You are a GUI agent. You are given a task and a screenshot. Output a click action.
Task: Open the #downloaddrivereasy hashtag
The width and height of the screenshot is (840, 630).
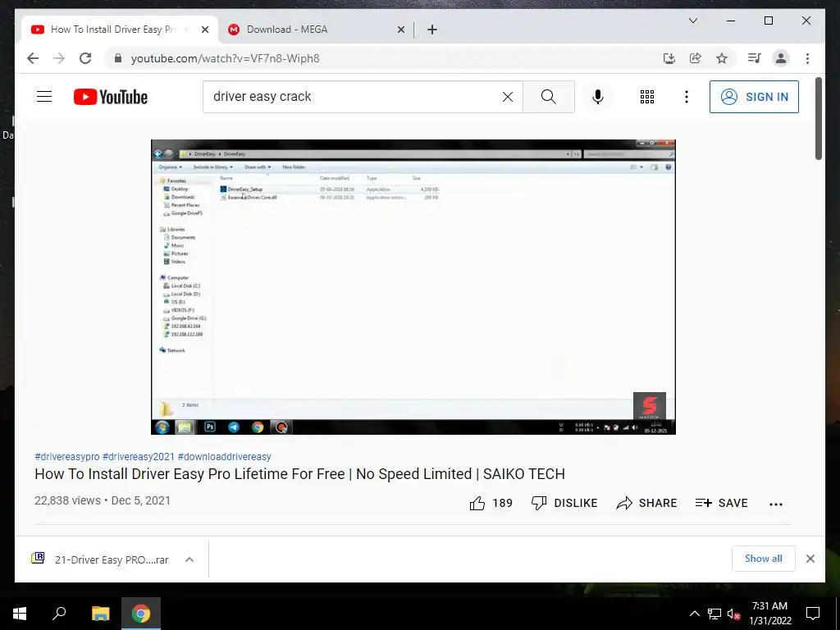225,456
